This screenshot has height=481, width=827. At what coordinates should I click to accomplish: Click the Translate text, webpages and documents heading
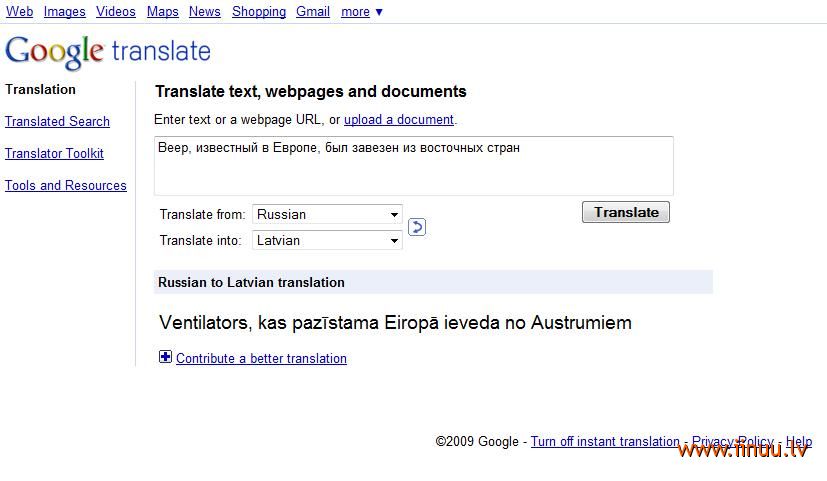(311, 91)
